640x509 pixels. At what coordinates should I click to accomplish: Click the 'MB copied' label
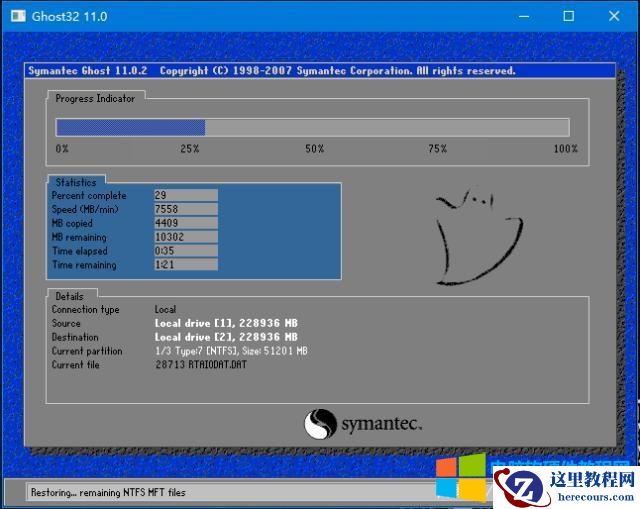[72, 223]
